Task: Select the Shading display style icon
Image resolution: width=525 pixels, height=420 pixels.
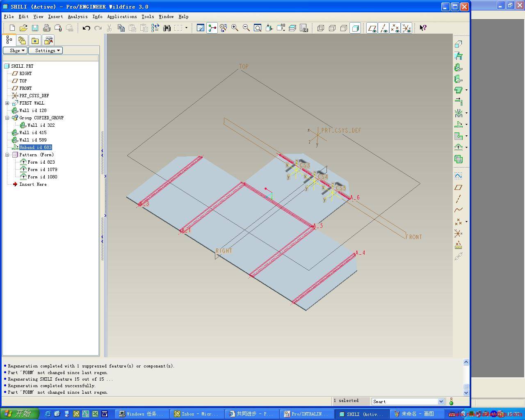Action: point(355,28)
